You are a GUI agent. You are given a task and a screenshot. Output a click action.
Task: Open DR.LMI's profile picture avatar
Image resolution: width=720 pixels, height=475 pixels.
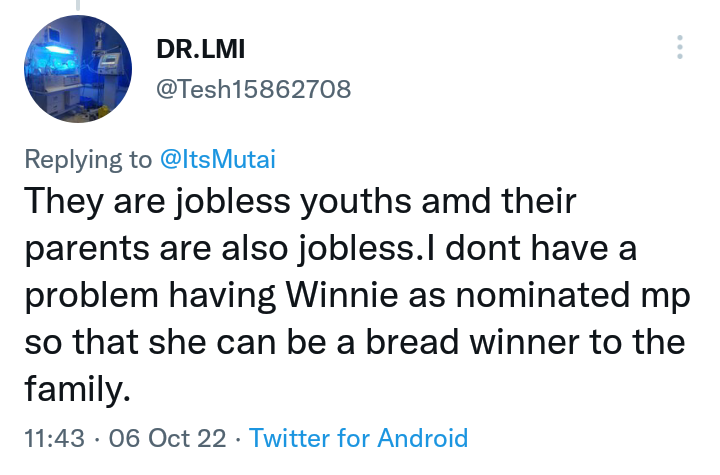coord(78,69)
